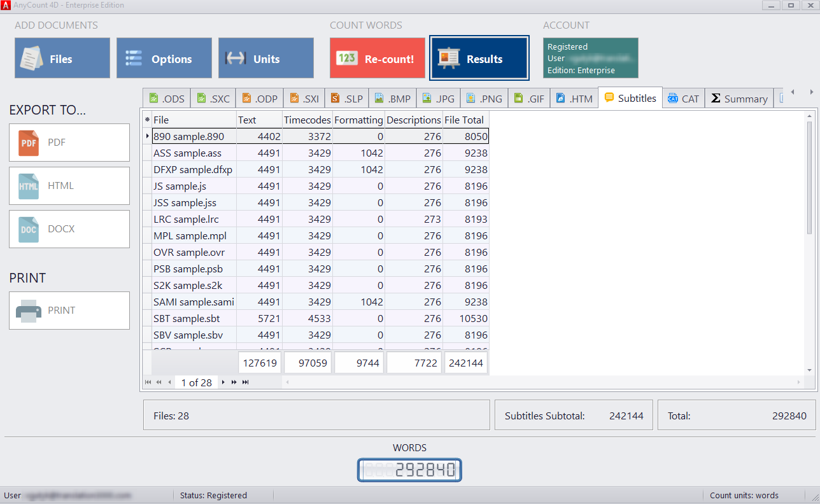
Task: Select the row 'ASS sample.ass'
Action: 320,153
